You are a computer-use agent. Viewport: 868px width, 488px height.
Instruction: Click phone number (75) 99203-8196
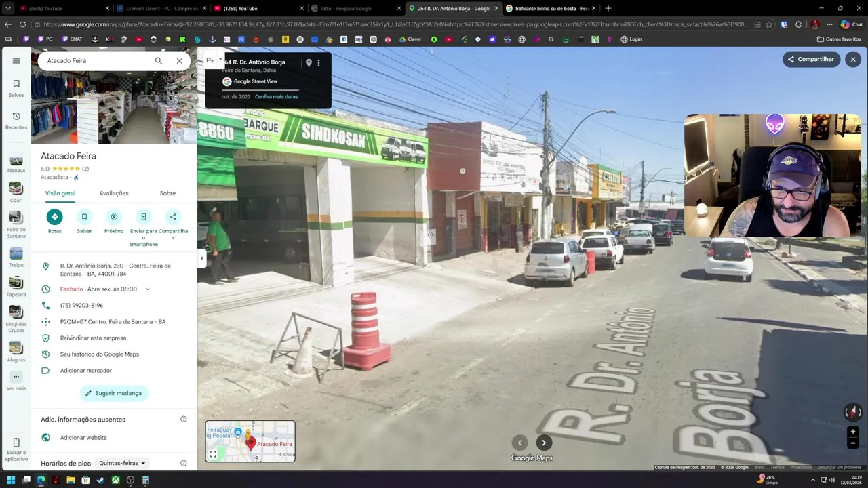[x=81, y=306]
